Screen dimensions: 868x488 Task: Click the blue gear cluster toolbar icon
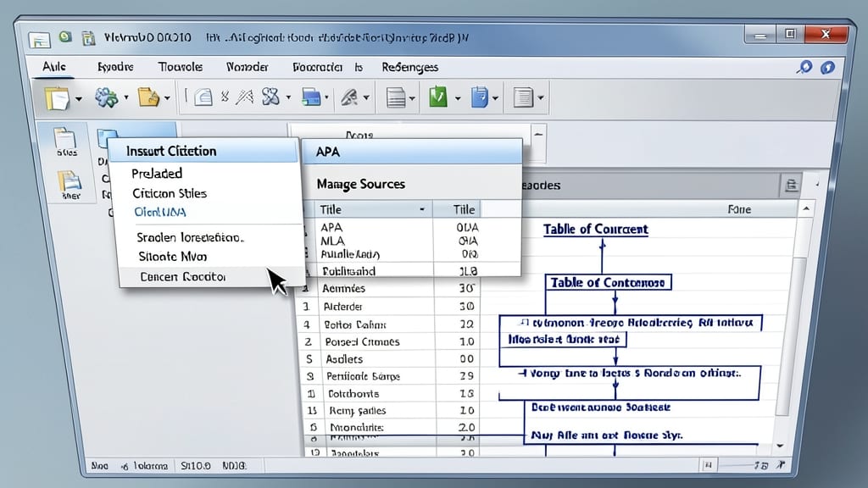tap(106, 97)
